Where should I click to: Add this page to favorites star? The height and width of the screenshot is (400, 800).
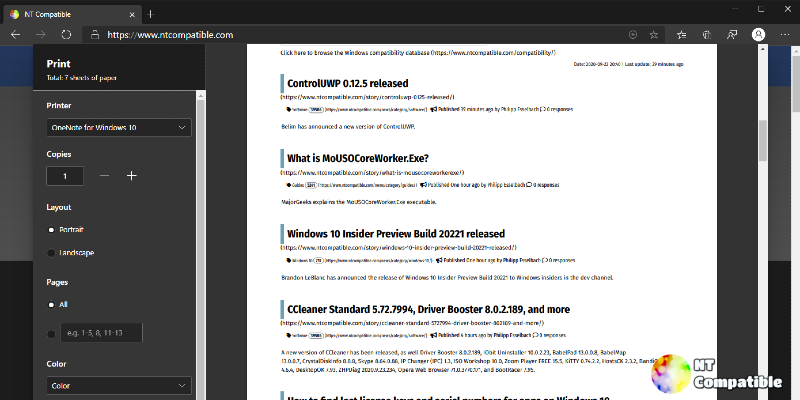[654, 35]
